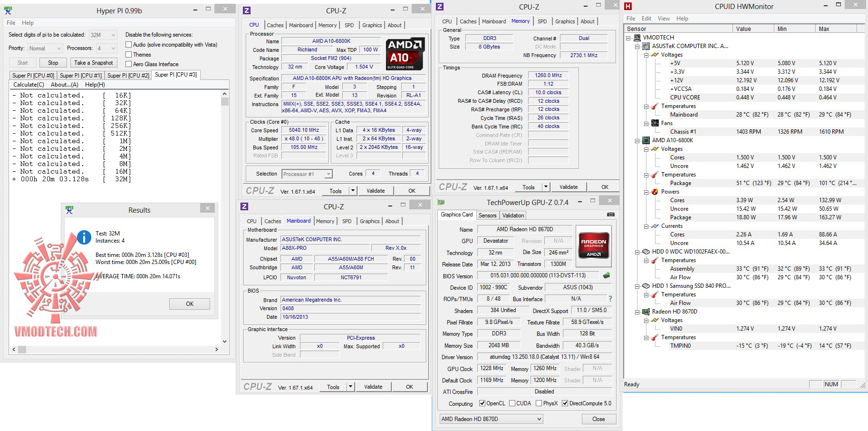868x431 pixels.
Task: Click the GPU-Z camera screenshot icon
Action: 611,215
